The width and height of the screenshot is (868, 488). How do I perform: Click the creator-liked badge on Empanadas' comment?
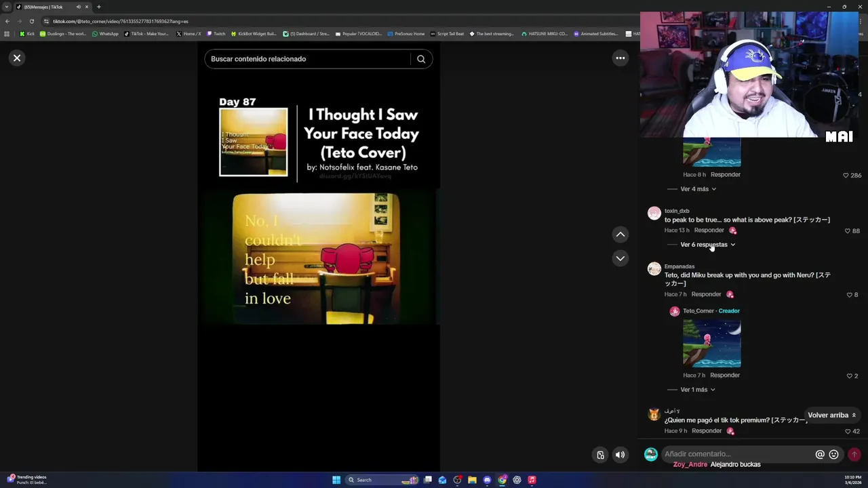[730, 295]
